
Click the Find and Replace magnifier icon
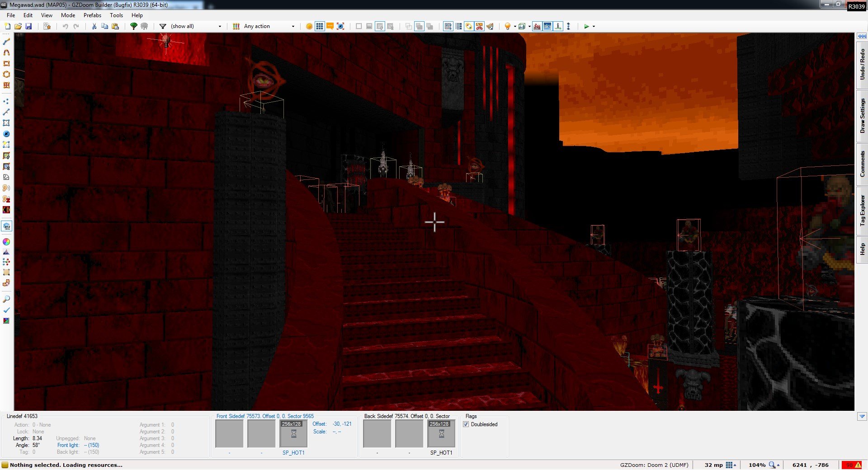pos(6,299)
